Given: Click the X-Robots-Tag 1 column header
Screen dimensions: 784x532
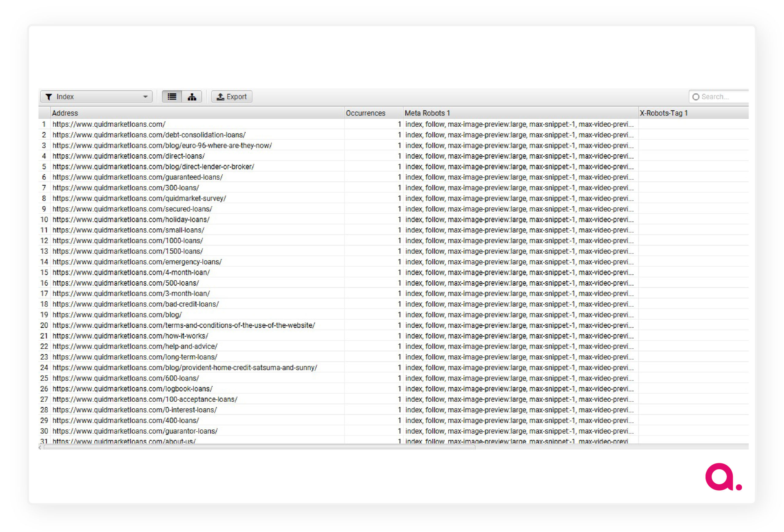Looking at the screenshot, I should 693,113.
